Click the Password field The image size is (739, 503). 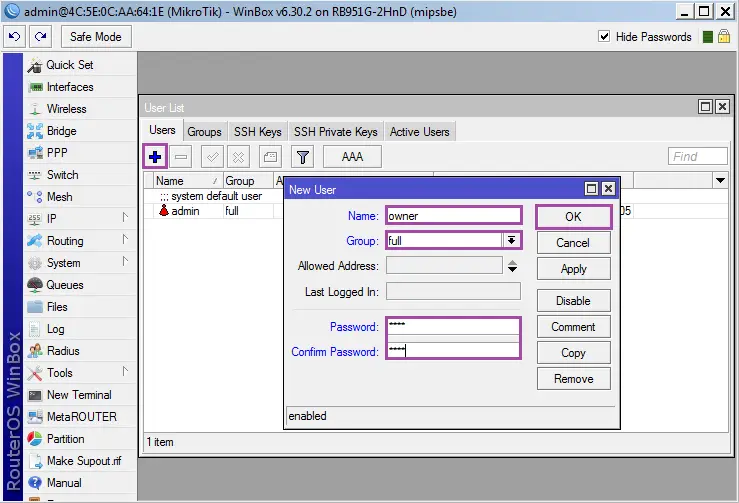coord(453,326)
